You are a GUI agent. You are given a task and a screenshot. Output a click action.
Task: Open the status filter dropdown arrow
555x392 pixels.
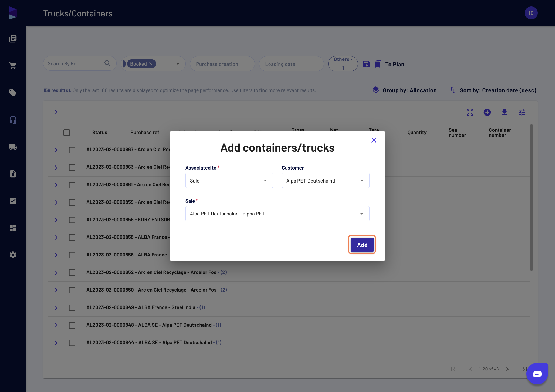[178, 64]
